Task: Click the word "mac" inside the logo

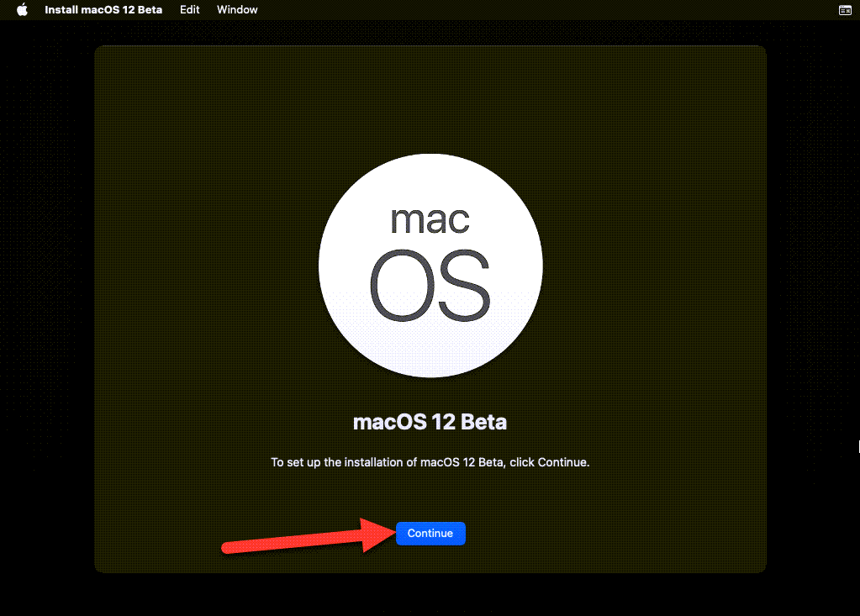Action: point(430,218)
